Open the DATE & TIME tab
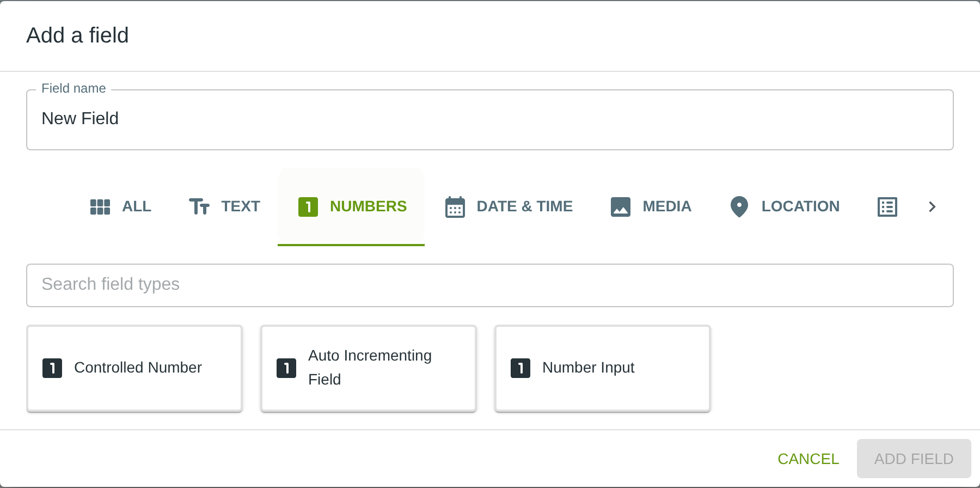980x488 pixels. (509, 207)
